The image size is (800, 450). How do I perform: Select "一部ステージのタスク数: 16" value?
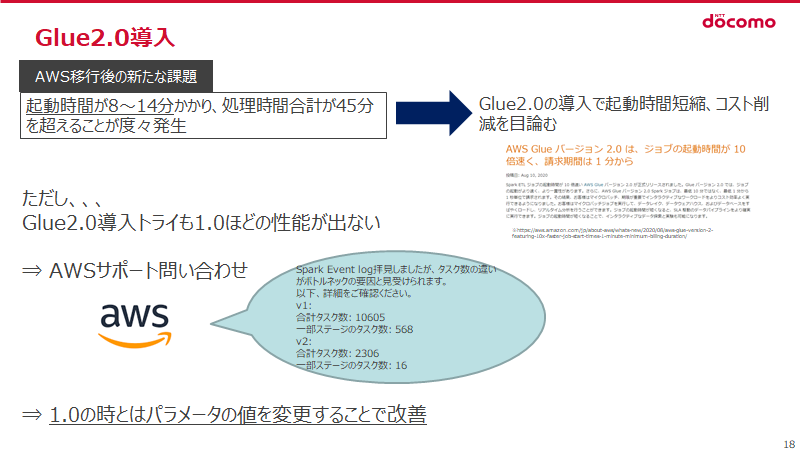(351, 365)
